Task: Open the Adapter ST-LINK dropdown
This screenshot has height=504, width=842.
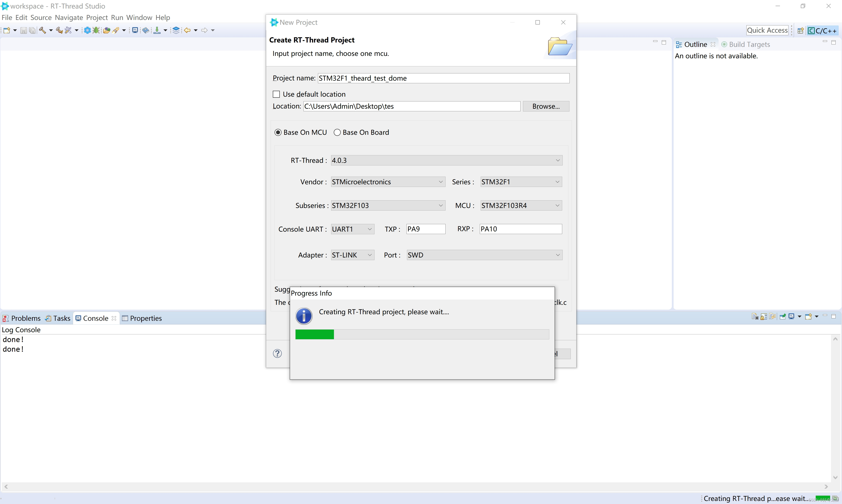Action: click(x=352, y=255)
